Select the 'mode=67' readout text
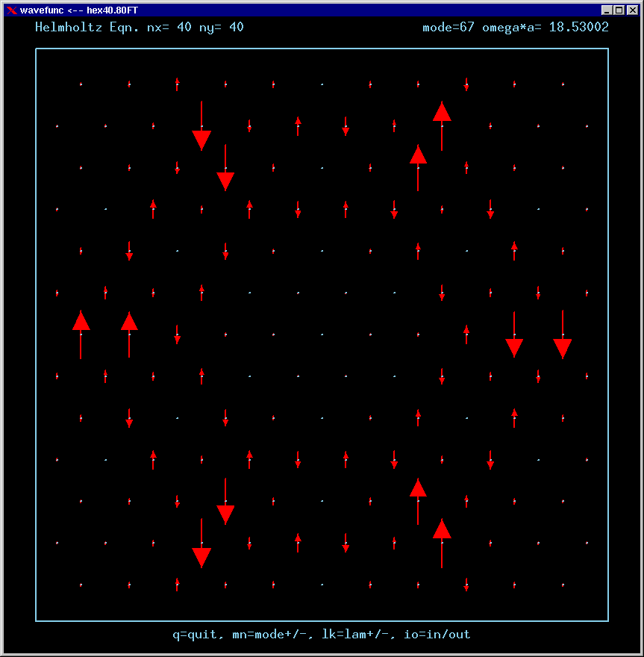This screenshot has width=644, height=657. [x=448, y=28]
